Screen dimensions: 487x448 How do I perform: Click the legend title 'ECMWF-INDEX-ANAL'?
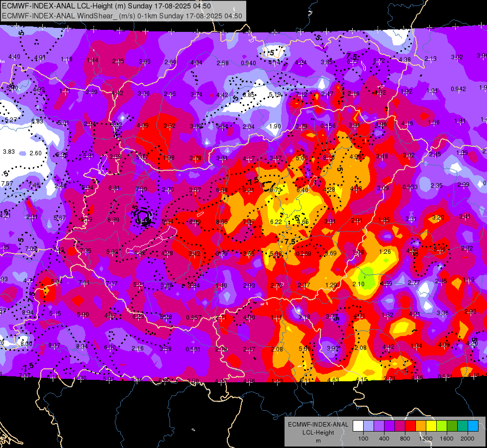[318, 425]
